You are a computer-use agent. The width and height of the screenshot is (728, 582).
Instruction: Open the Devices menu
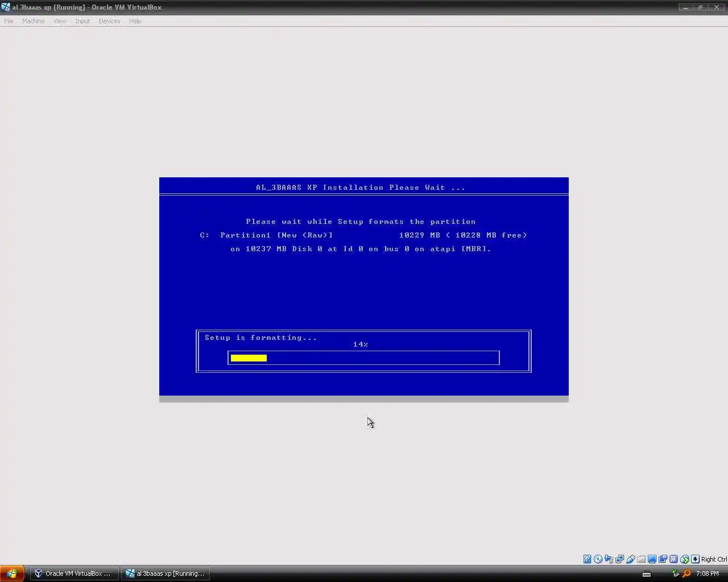pos(109,21)
